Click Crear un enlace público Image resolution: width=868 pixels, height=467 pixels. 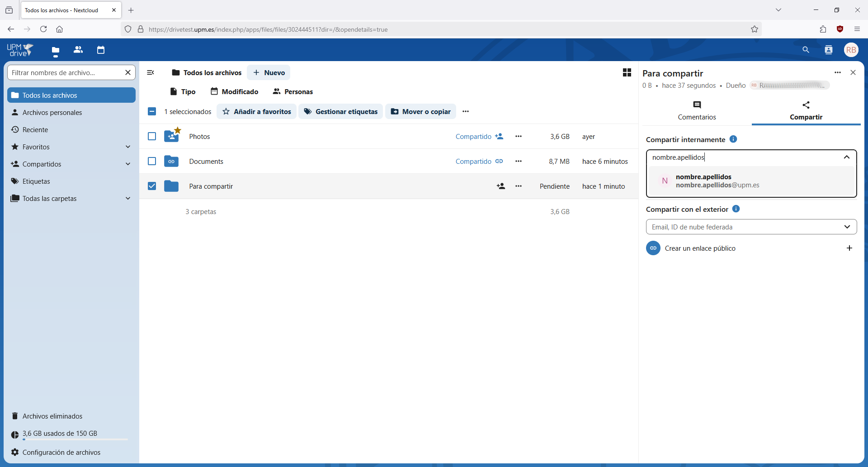pyautogui.click(x=700, y=248)
